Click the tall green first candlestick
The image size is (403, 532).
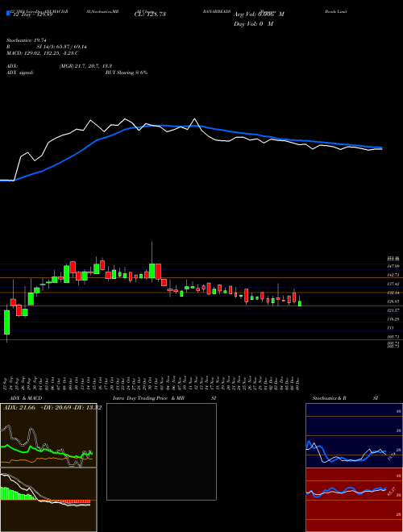6,322
